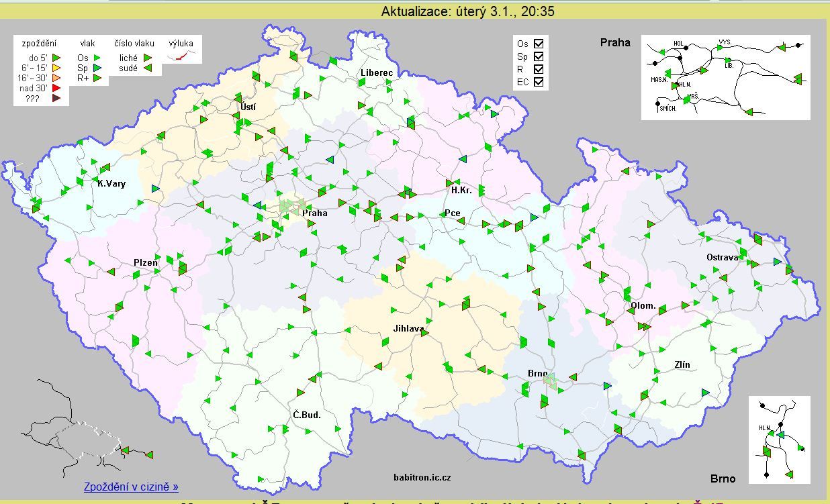The height and width of the screenshot is (504, 830).
Task: Click the Plzeň city label
Action: coord(146,262)
